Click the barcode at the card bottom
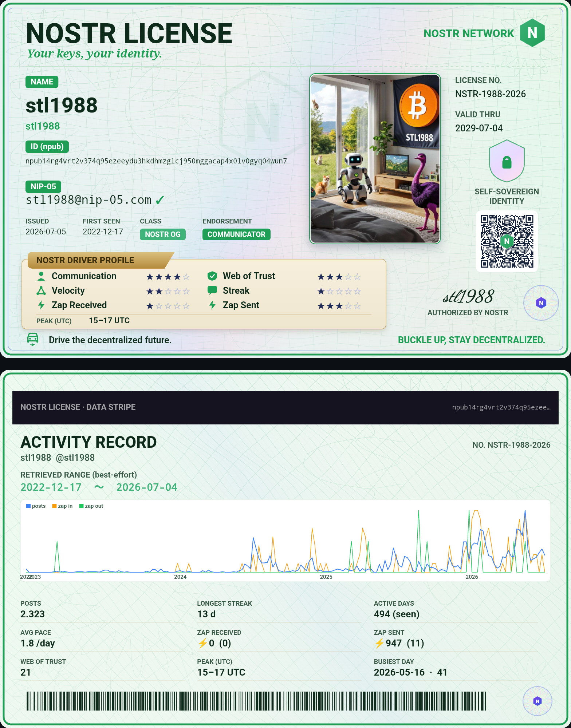571x728 pixels. pyautogui.click(x=256, y=701)
